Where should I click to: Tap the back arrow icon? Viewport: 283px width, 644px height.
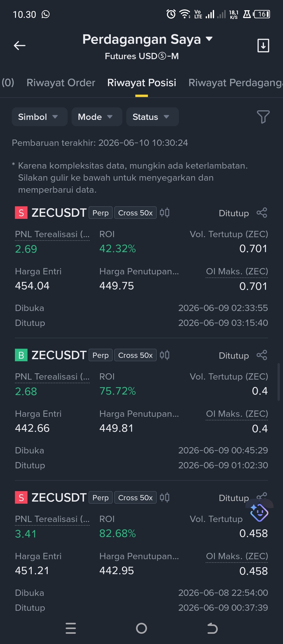20,46
